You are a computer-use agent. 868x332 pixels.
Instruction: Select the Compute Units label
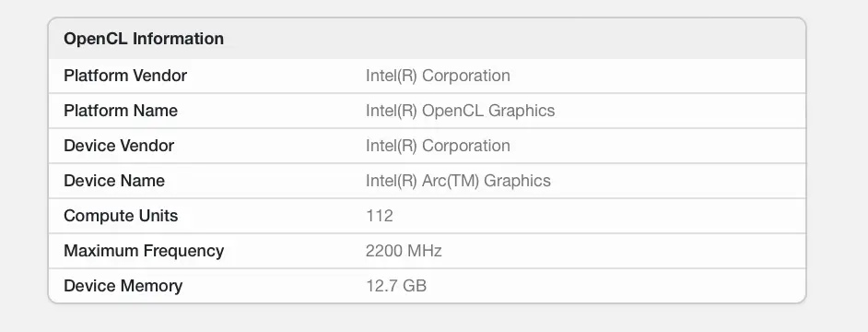tap(121, 216)
